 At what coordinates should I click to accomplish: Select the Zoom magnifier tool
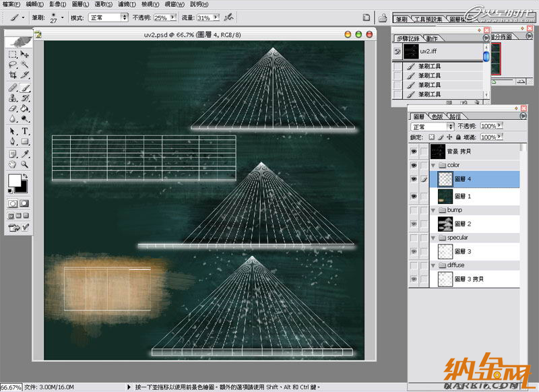(x=25, y=164)
